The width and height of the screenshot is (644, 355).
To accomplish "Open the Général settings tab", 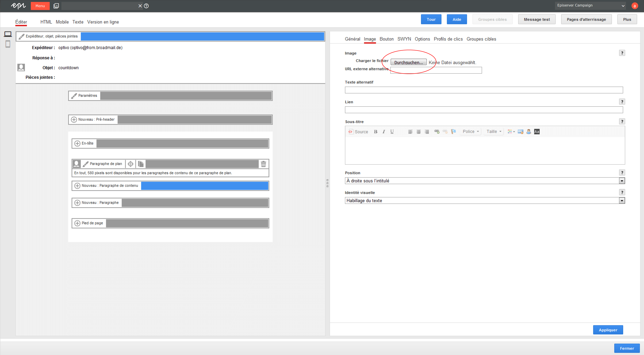I will pos(353,39).
